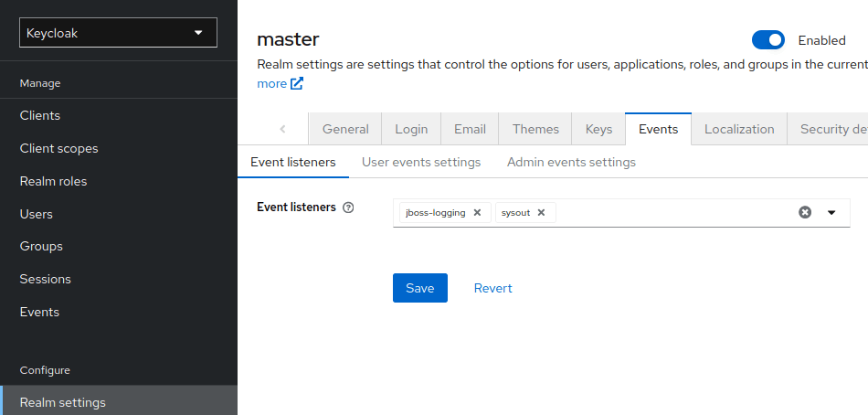Screen dimensions: 868x415
Task: Select the Events settings tab
Action: click(x=658, y=129)
